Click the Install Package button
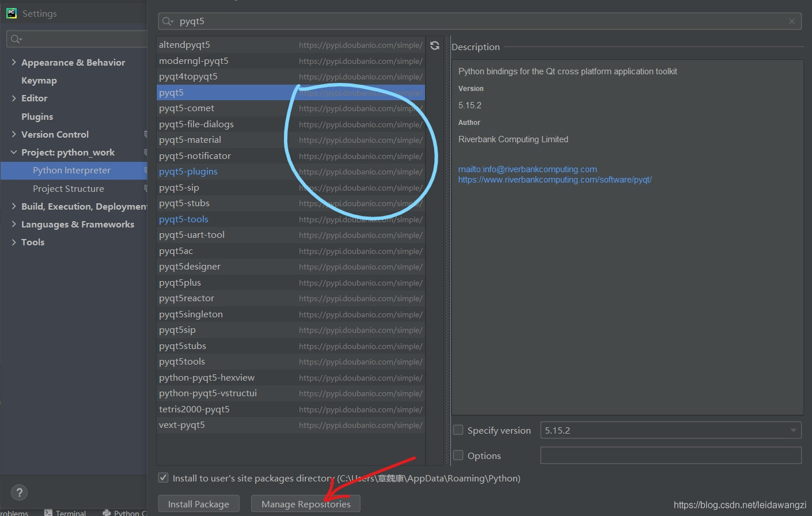812x516 pixels. click(199, 504)
